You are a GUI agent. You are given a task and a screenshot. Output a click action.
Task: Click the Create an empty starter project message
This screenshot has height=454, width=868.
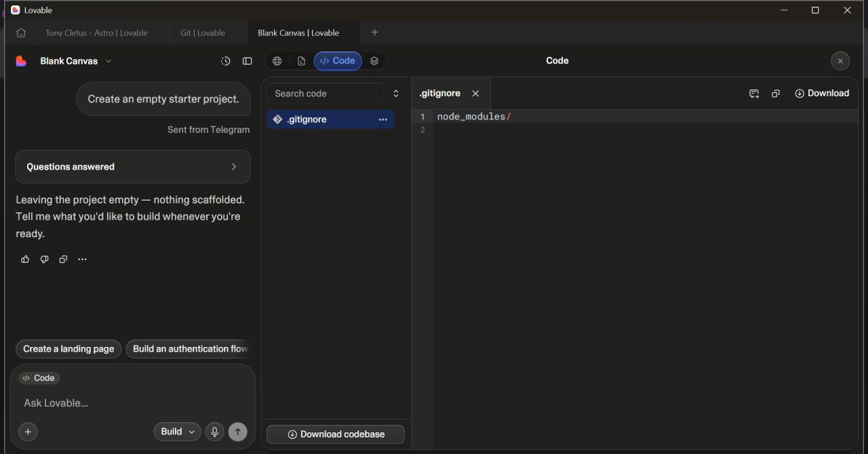coord(163,99)
